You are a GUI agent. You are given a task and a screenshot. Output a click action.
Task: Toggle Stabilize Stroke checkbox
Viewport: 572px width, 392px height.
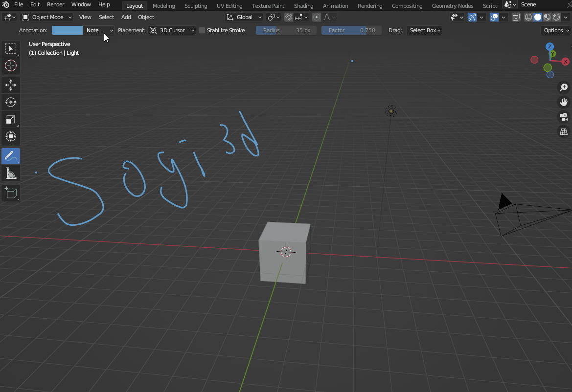[x=202, y=30]
